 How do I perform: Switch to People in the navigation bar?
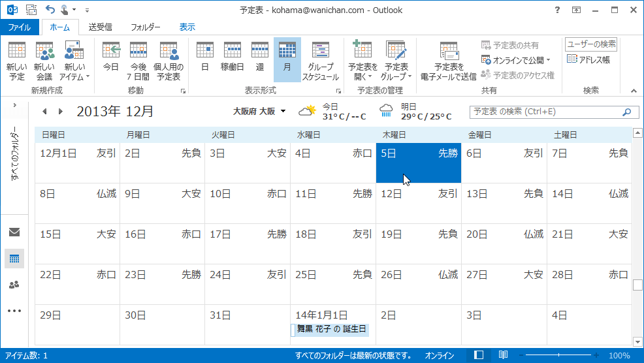(x=14, y=285)
